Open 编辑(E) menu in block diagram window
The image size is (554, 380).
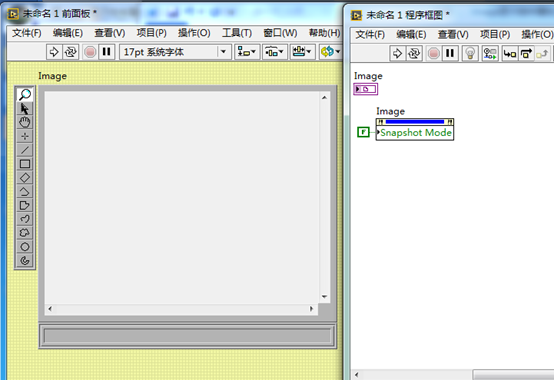(x=411, y=34)
